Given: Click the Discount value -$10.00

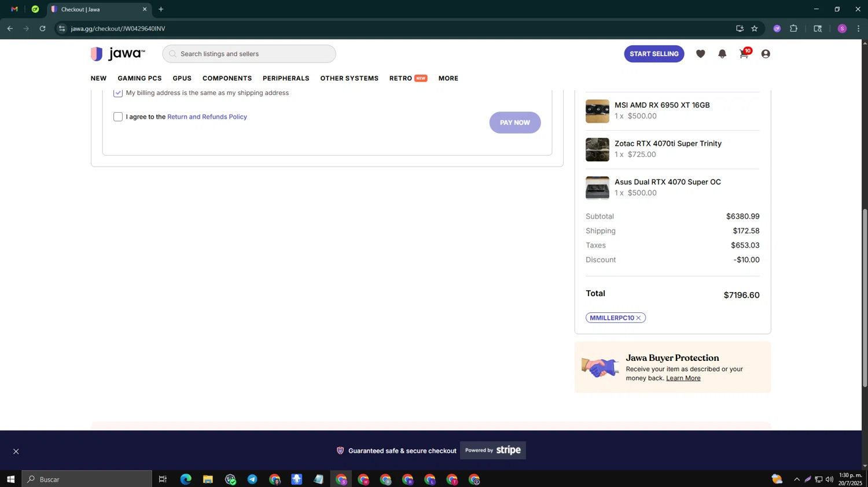Looking at the screenshot, I should (746, 260).
